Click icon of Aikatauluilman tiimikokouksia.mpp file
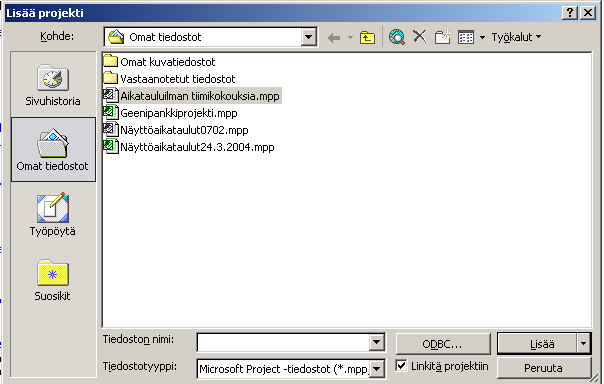The image size is (604, 384). [111, 96]
